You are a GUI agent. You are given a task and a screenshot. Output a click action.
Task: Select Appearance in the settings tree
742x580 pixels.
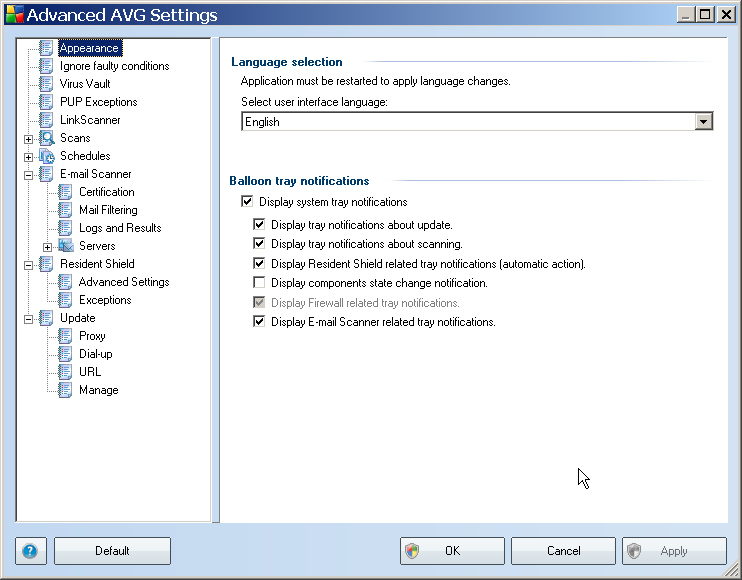tap(89, 48)
